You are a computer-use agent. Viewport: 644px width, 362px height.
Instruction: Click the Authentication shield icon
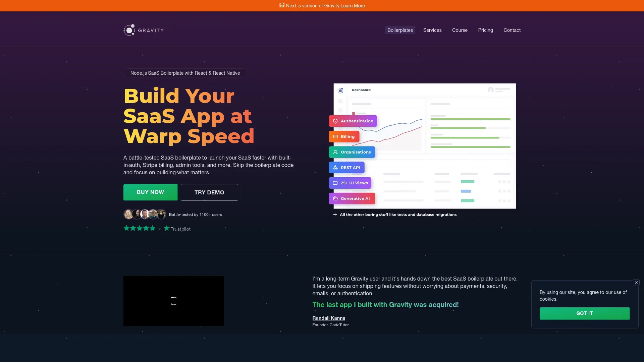click(x=335, y=121)
